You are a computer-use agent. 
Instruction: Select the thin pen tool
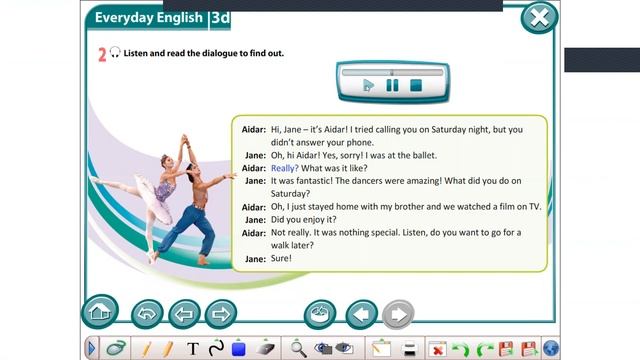146,349
